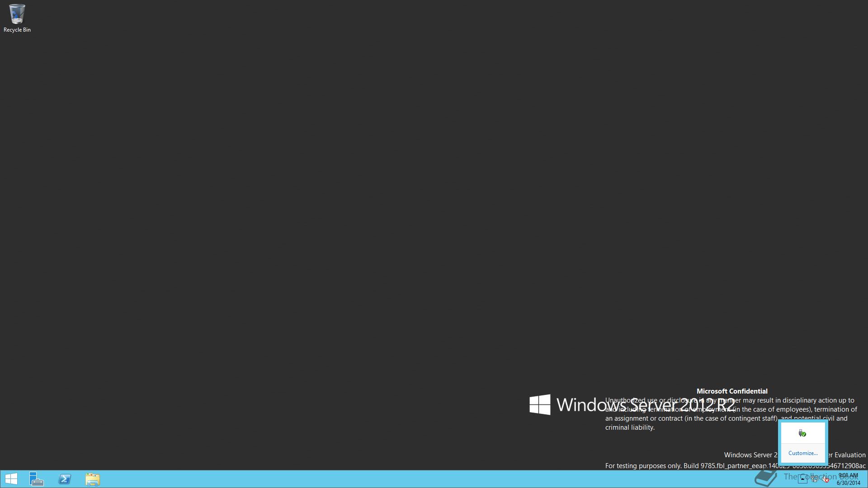The width and height of the screenshot is (868, 488).
Task: Open the muted volume tray icon
Action: [826, 479]
